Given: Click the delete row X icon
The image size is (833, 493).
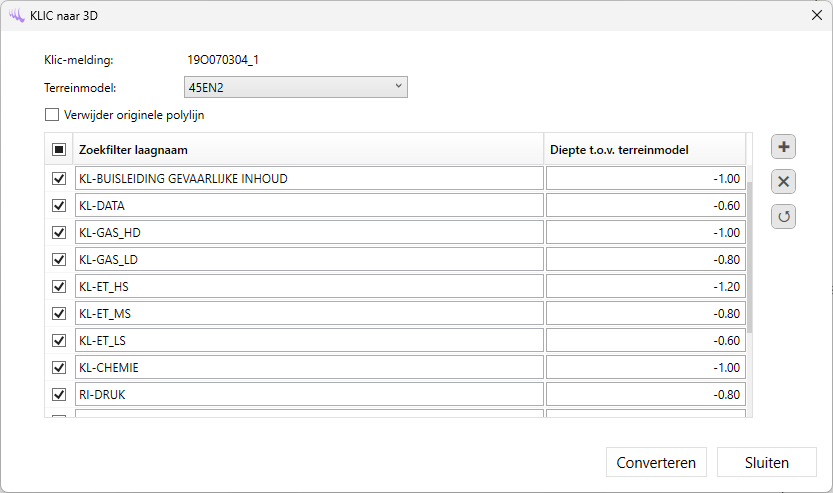Looking at the screenshot, I should 784,182.
